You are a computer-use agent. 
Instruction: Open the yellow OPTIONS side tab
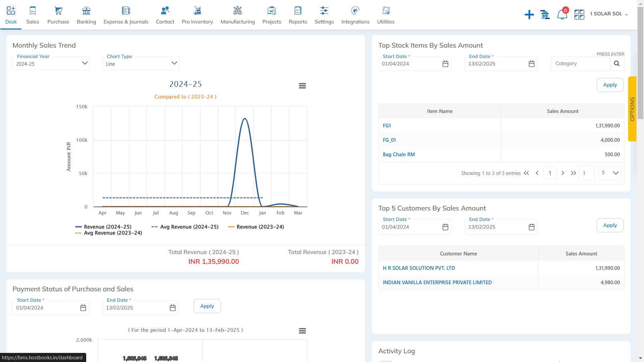coord(632,109)
